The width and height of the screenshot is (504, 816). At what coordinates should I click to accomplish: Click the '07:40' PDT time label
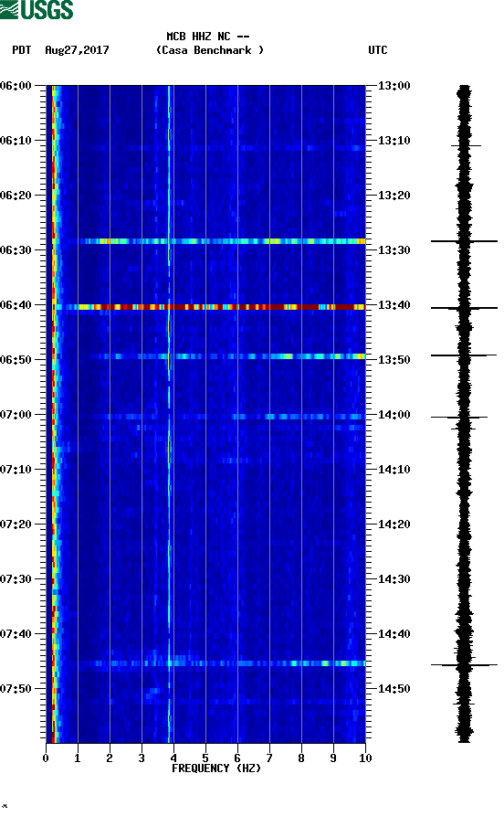pos(16,634)
